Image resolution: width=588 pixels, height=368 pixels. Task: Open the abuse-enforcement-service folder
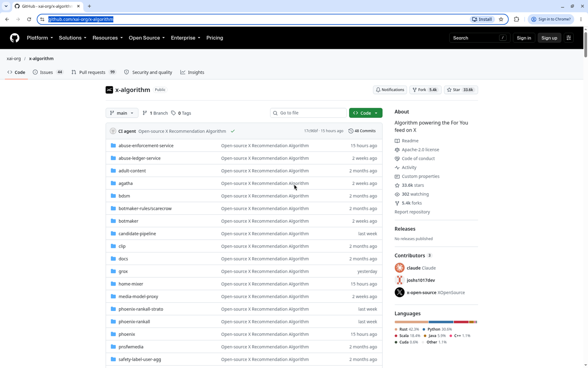146,146
